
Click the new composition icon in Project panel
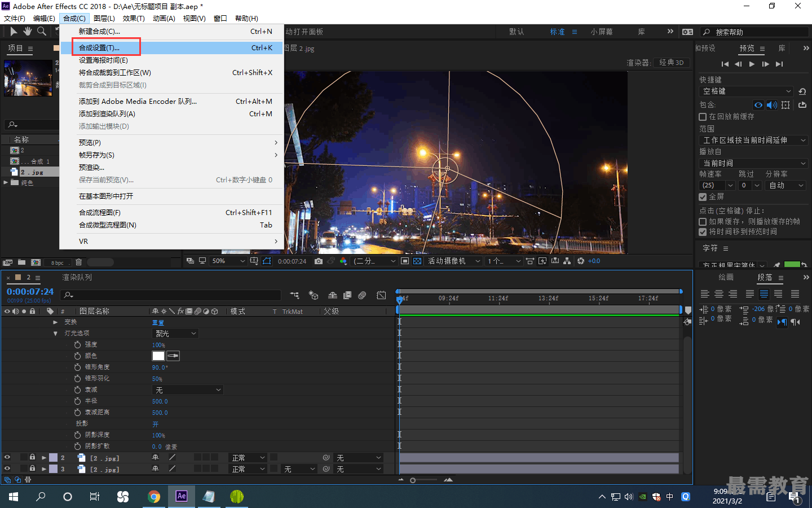tap(36, 262)
